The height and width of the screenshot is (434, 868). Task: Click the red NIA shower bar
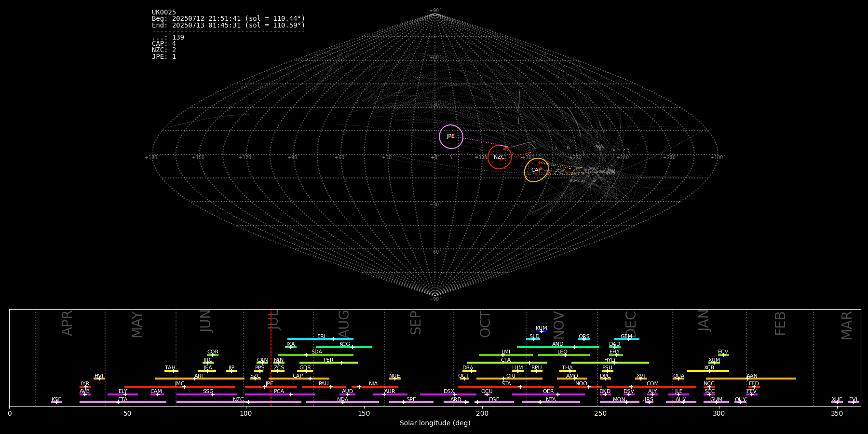click(375, 386)
